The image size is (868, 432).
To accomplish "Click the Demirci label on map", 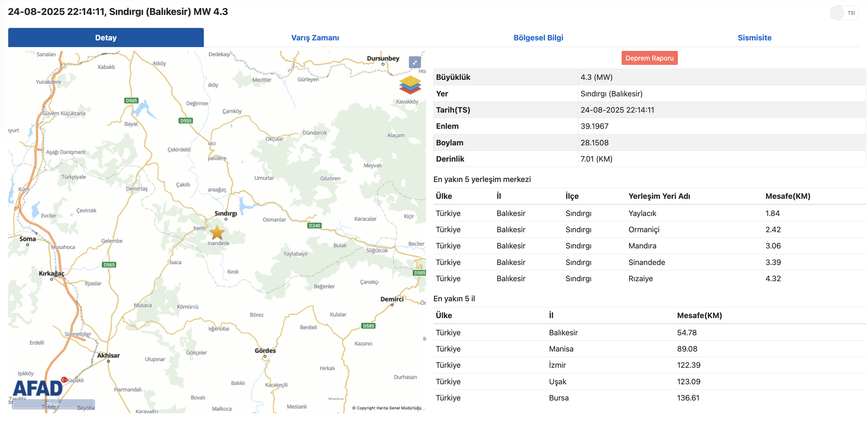I will coord(392,299).
